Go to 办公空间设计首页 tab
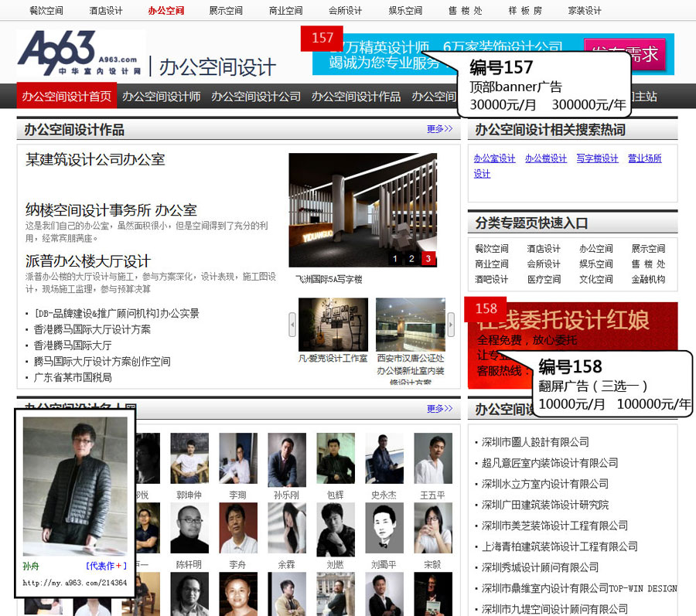696x616 pixels. pyautogui.click(x=67, y=96)
